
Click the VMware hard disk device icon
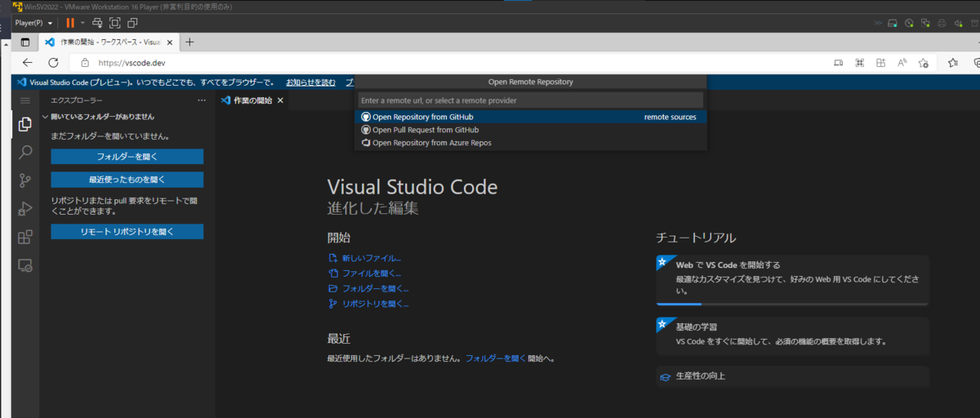tap(893, 23)
